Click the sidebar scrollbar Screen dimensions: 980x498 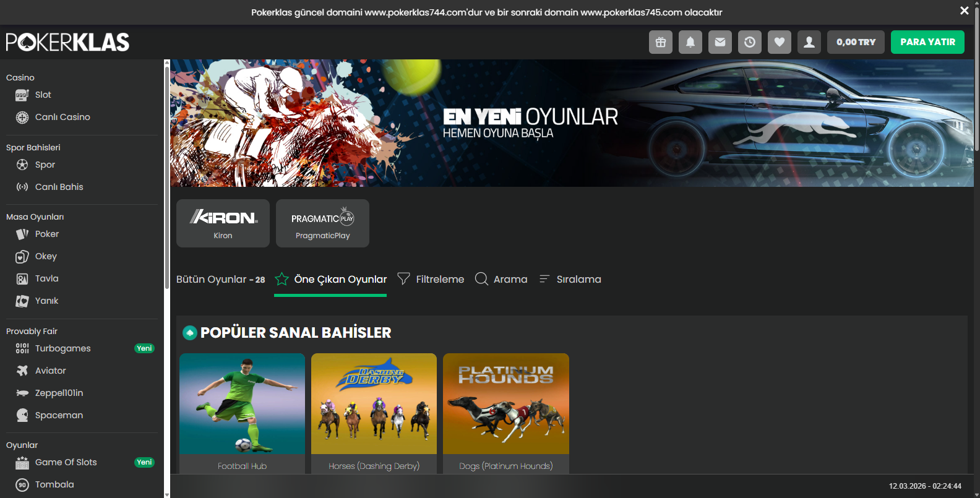coord(166,178)
